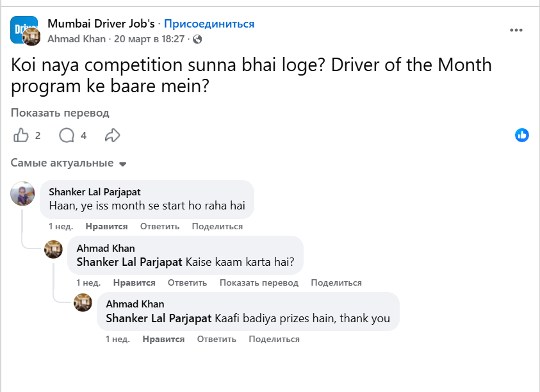Click Shanker Lal Parjapat's profile picture

tap(22, 193)
